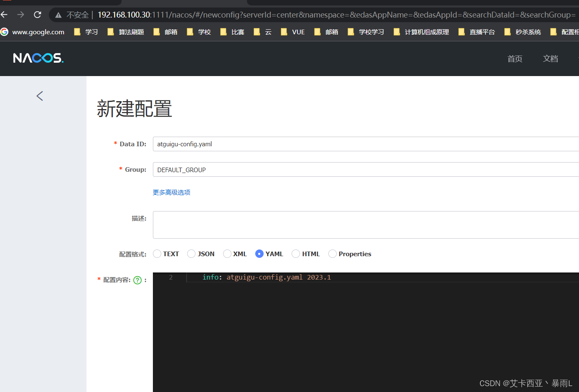Open the 学校 bookmark folder
Image resolution: width=579 pixels, height=392 pixels.
[x=199, y=32]
